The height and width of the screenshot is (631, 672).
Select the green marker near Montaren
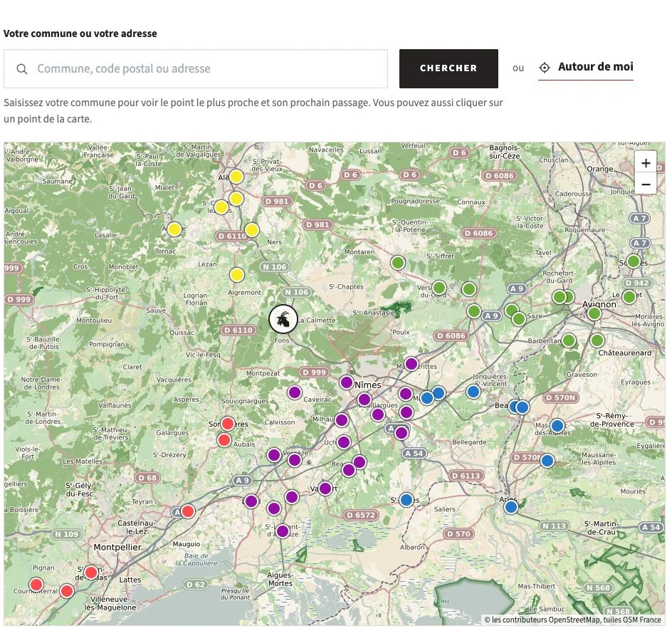click(398, 262)
